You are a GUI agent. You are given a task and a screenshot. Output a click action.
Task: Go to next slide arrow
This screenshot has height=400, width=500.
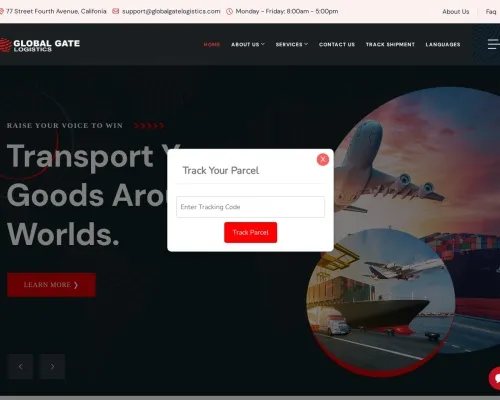coord(52,367)
